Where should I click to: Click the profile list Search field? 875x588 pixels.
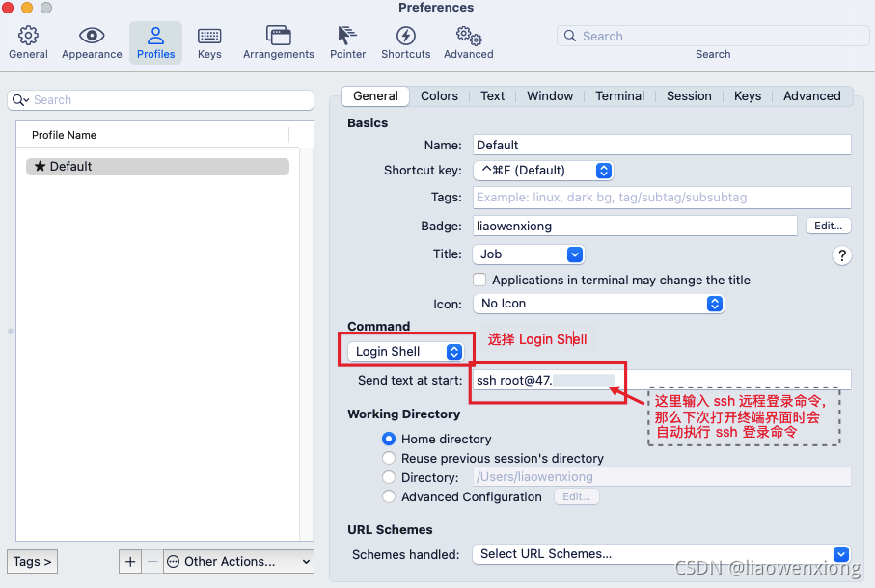(161, 99)
